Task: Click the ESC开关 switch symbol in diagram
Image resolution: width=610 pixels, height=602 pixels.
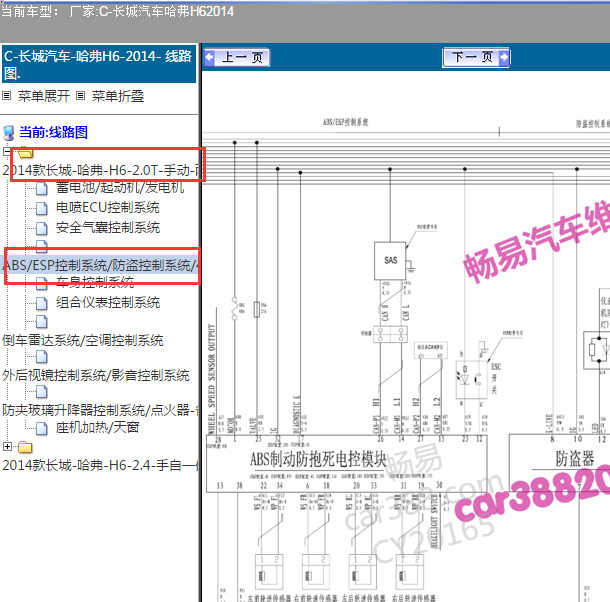Action: [x=472, y=380]
